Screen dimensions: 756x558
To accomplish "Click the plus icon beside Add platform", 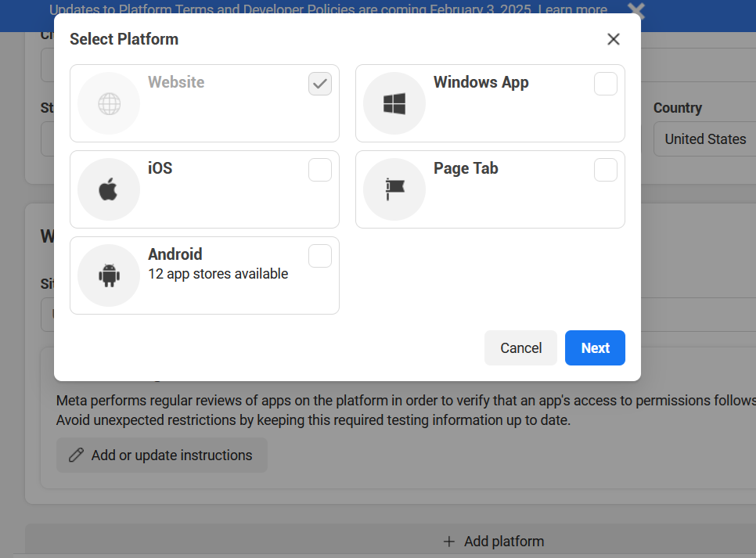I will pyautogui.click(x=449, y=542).
